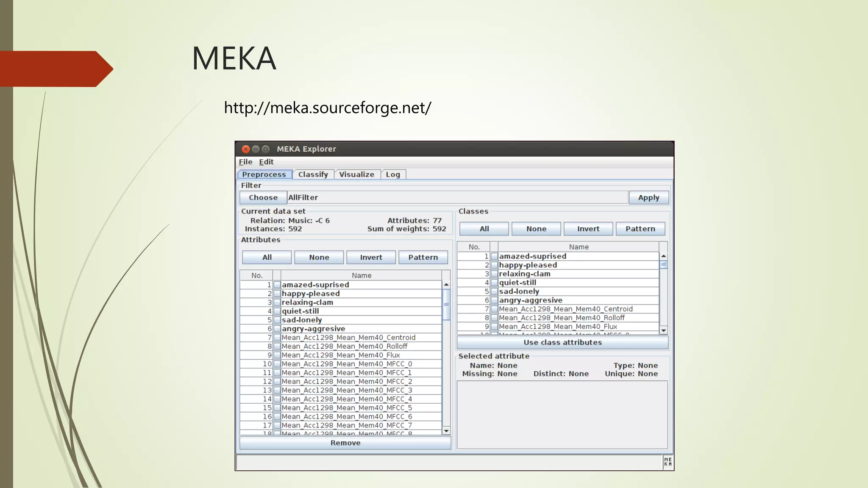This screenshot has width=868, height=488.
Task: Select Mean_Mem40_MFCC_5 row text in Attributes
Action: 347,408
